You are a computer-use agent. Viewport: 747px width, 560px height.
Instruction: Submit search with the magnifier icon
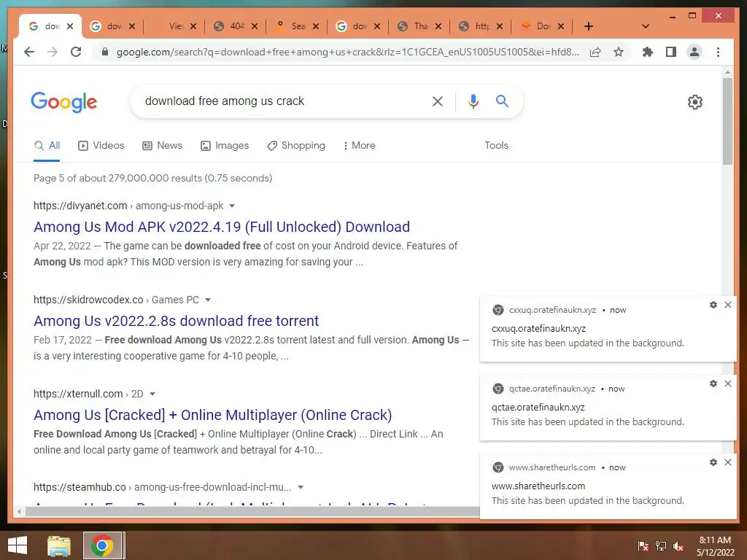502,101
